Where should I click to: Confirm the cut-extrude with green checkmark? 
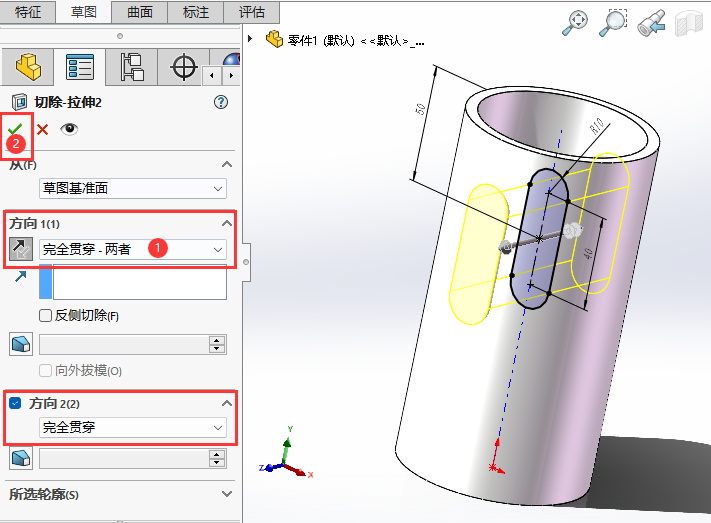[x=14, y=128]
